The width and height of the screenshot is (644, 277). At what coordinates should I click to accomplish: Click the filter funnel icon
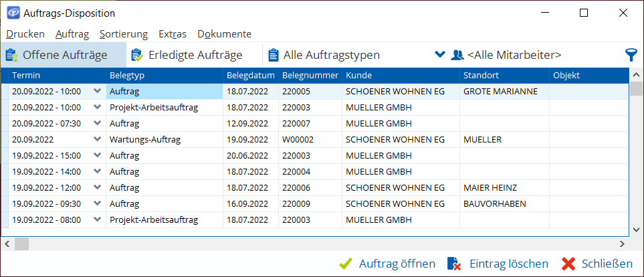(x=630, y=55)
